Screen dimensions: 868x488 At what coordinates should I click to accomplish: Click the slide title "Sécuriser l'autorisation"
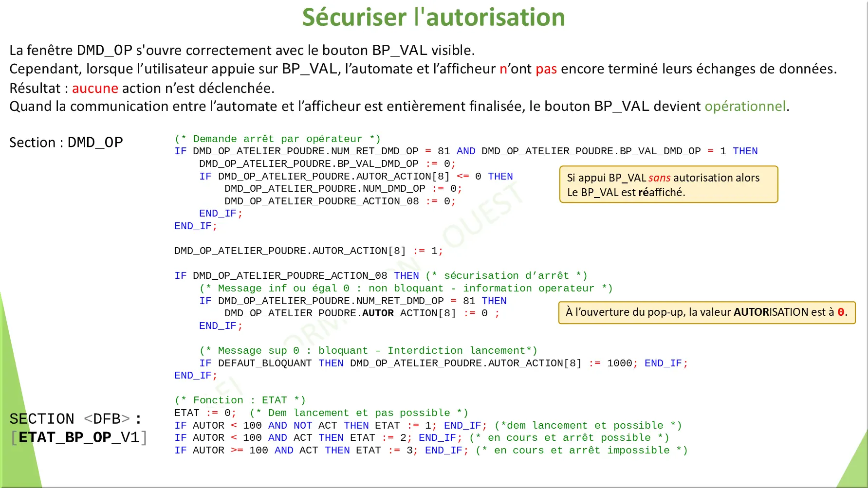[433, 18]
